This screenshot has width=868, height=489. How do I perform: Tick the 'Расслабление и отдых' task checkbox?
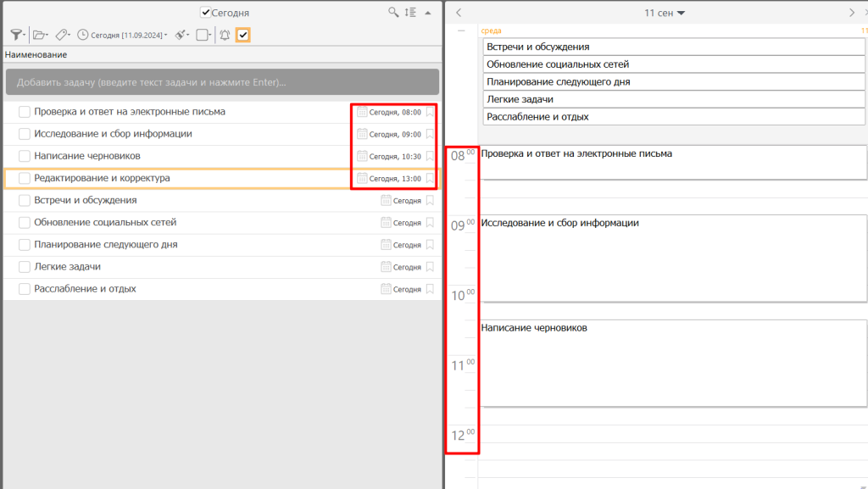tap(25, 289)
